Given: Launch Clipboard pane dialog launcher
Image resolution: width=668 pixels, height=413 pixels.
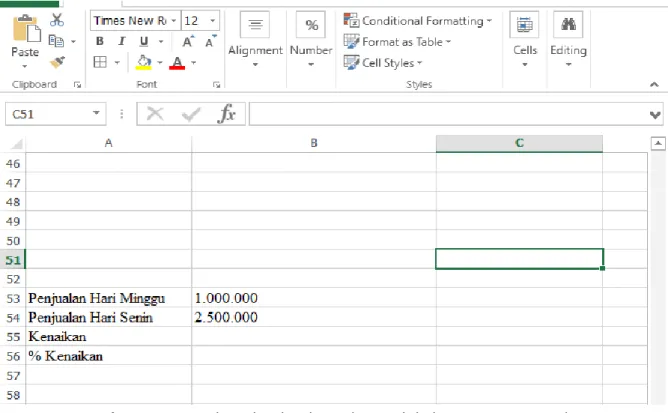Looking at the screenshot, I should pos(78,85).
